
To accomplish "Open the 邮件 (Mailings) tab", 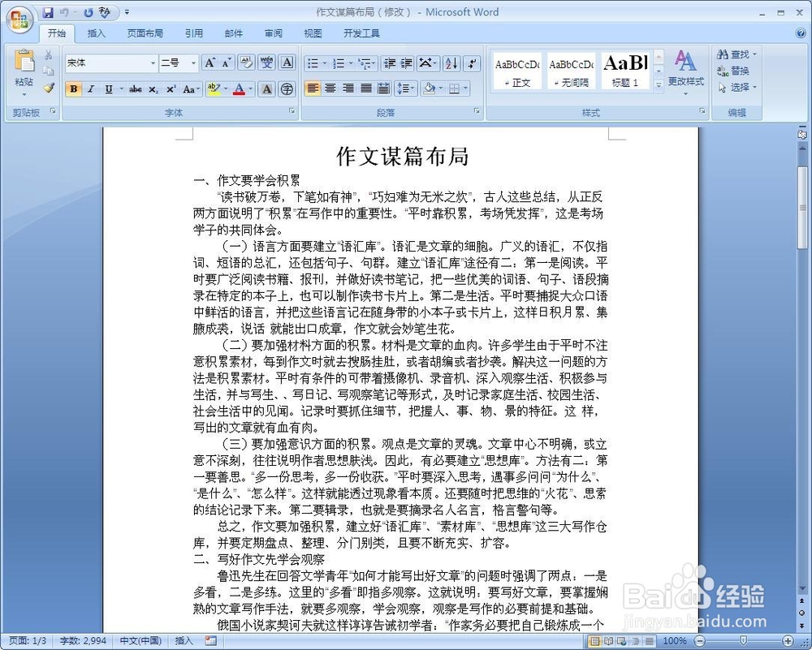I will point(234,33).
